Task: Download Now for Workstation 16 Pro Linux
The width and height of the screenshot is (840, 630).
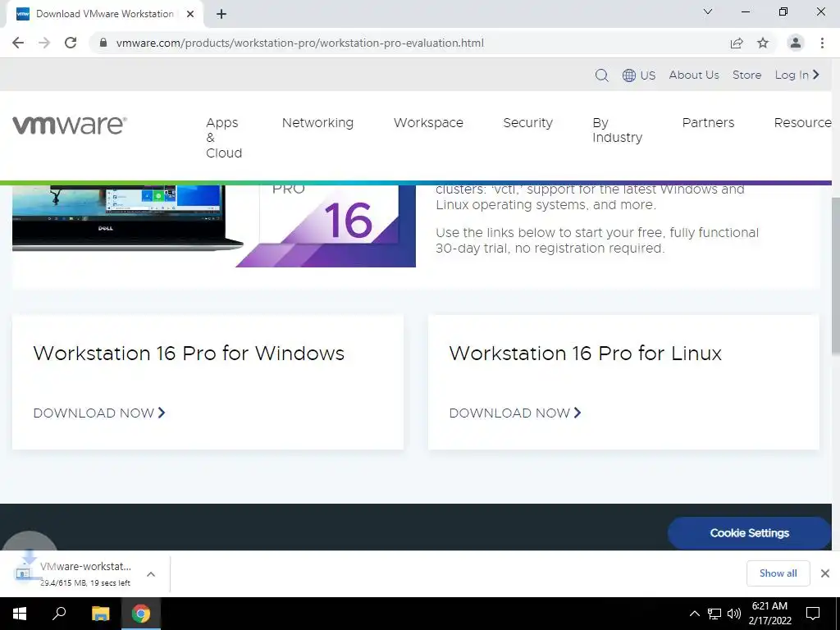Action: [x=515, y=413]
